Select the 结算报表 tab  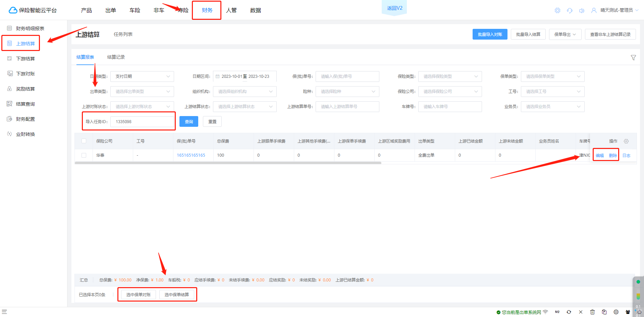click(85, 57)
